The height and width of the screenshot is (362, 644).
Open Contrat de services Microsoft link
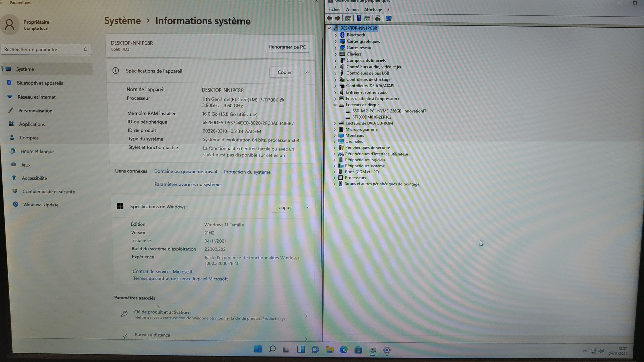click(162, 271)
